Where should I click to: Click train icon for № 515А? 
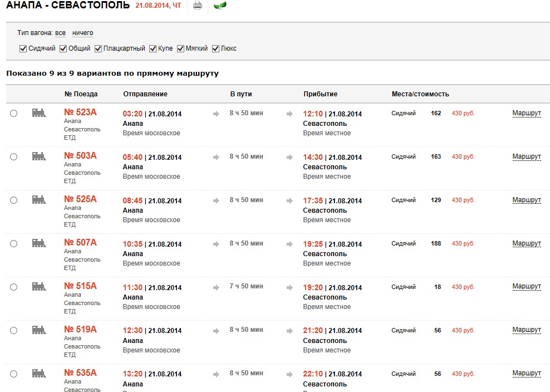(x=39, y=287)
